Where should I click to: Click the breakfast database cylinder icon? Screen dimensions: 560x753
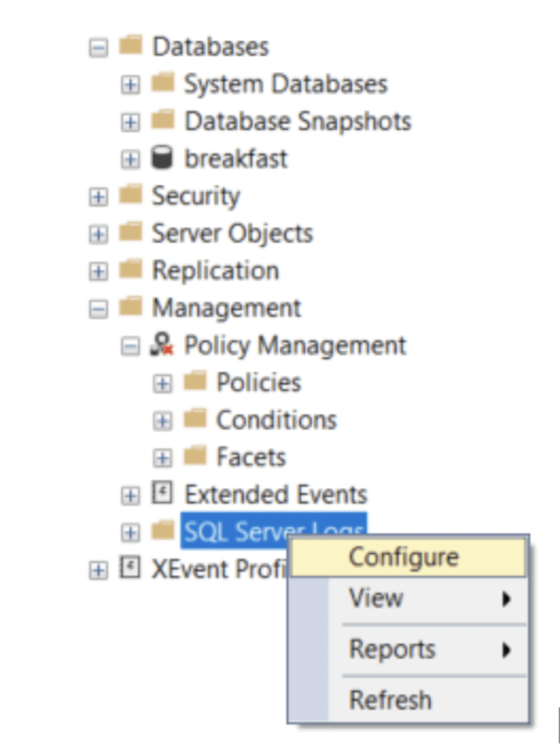160,158
